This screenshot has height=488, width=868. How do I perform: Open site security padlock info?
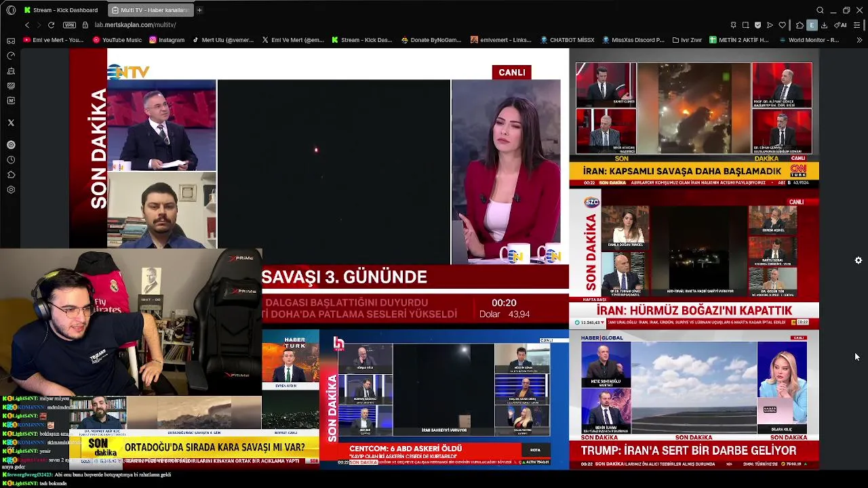coord(85,25)
